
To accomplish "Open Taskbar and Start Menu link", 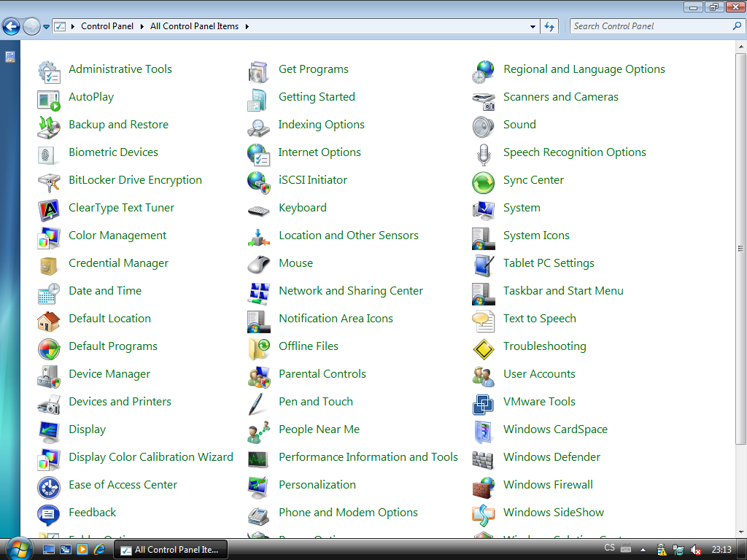I will click(563, 290).
